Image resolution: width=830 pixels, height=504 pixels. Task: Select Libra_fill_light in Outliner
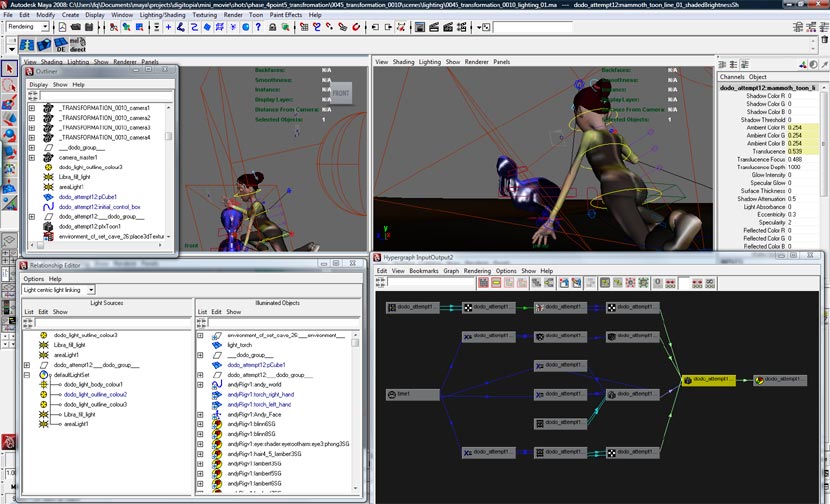point(75,177)
